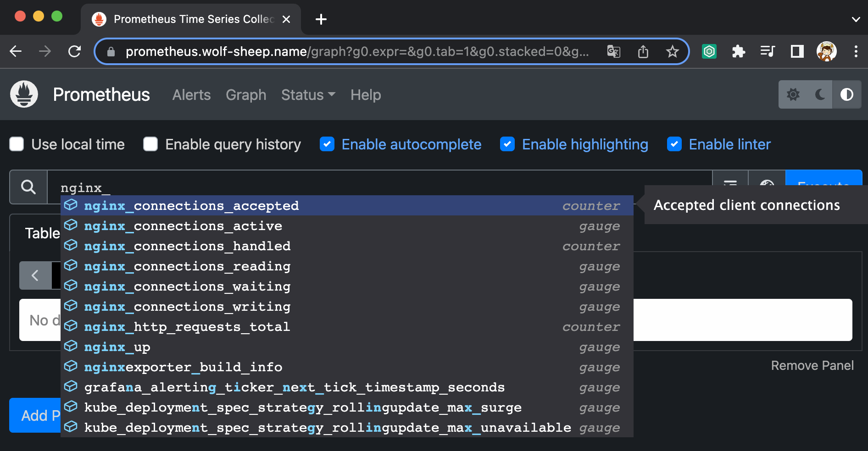Open the extensions puzzle icon
The image size is (868, 451).
pos(738,51)
